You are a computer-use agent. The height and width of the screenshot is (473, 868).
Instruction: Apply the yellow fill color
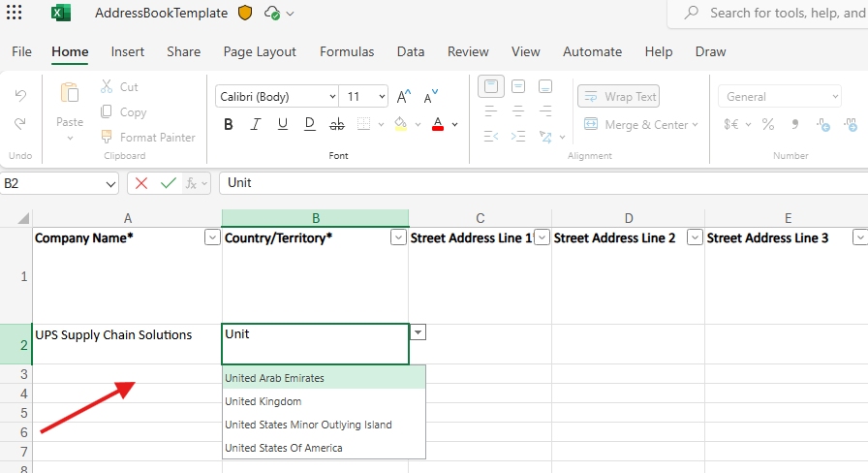(401, 125)
